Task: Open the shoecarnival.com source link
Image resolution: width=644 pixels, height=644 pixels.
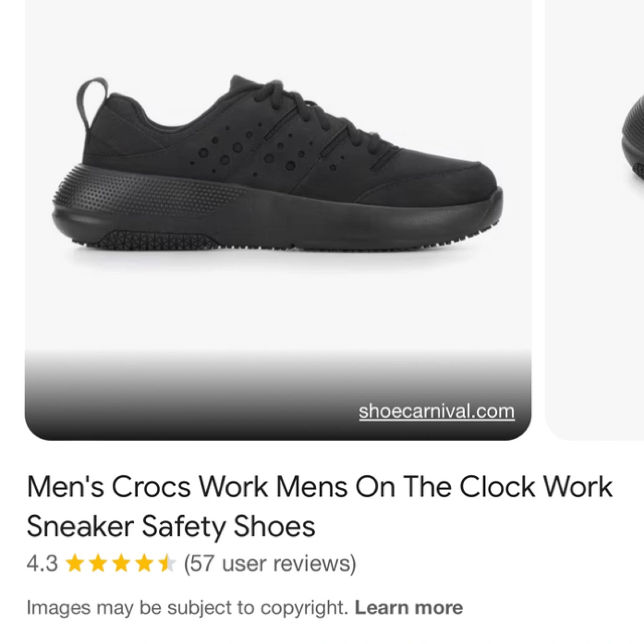Action: click(x=436, y=411)
